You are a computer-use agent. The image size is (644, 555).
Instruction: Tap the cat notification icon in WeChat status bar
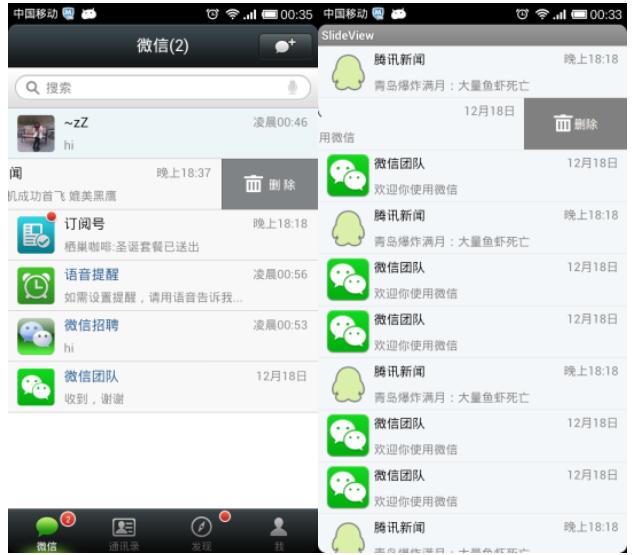pyautogui.click(x=89, y=14)
